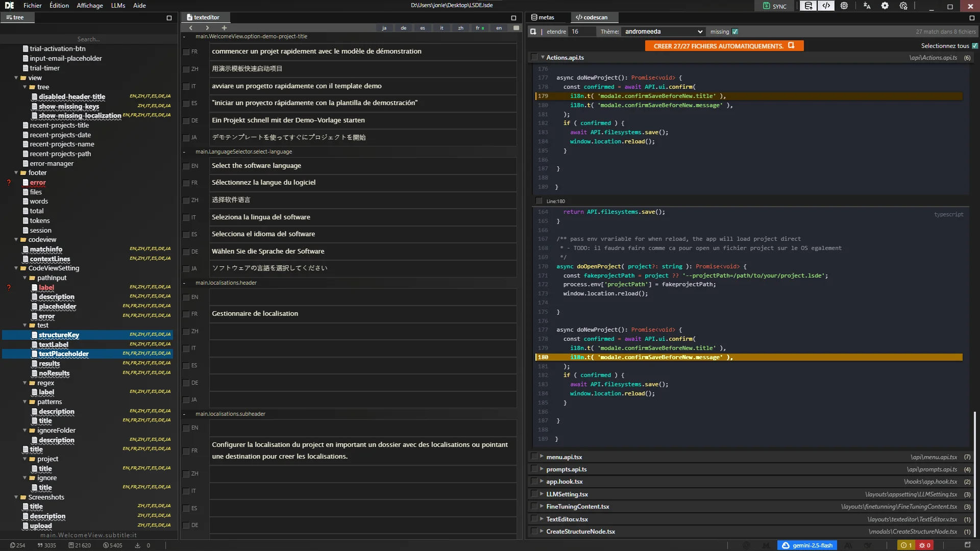Collapse the Actions.api.ts file section
The image size is (980, 551).
coord(543,58)
